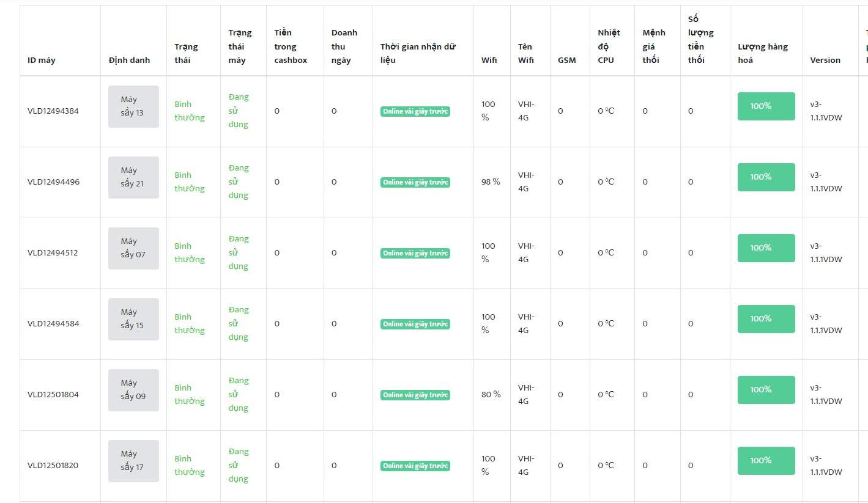Select machine ID VLD12494584

click(x=53, y=324)
